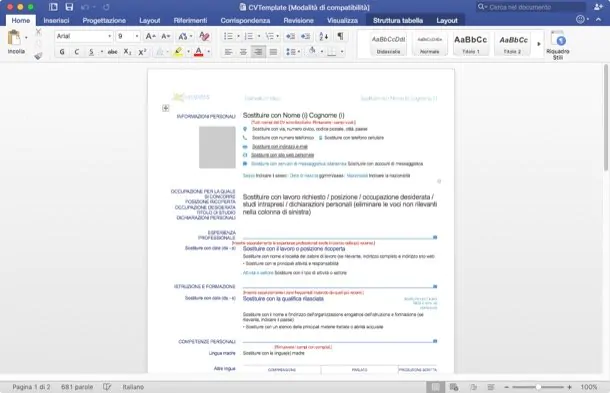Click the format painter brush icon
This screenshot has height=393, width=610.
pos(38,56)
